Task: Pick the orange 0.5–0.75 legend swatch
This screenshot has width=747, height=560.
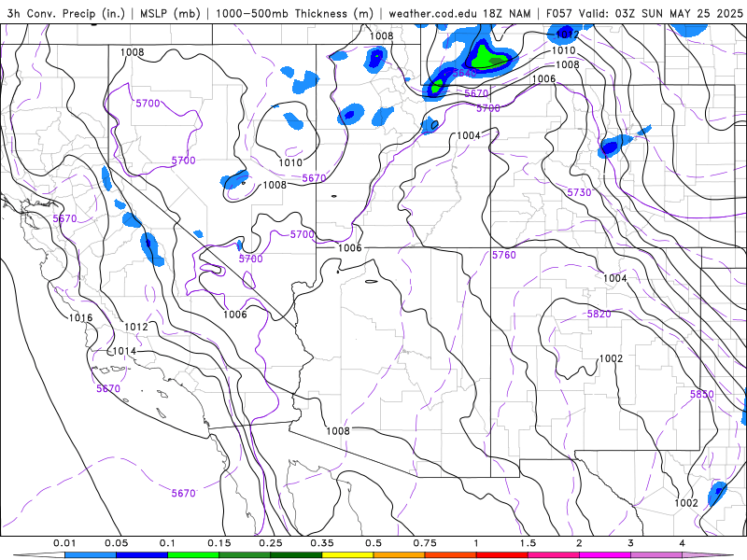Action: [400, 555]
